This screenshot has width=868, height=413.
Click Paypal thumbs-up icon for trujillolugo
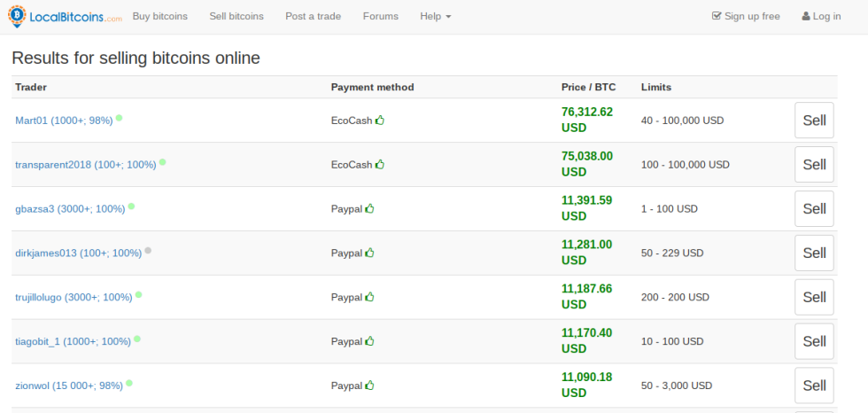tap(369, 297)
